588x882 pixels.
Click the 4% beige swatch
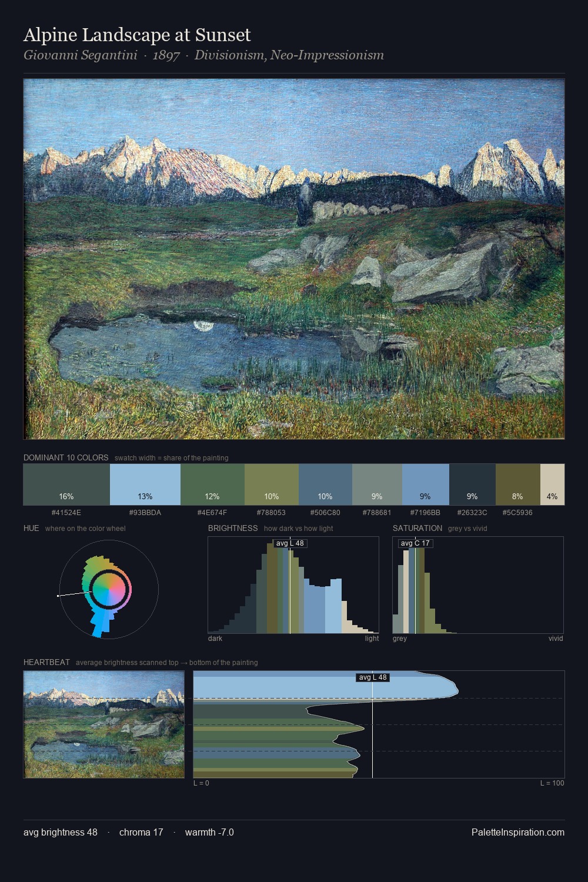coord(552,485)
